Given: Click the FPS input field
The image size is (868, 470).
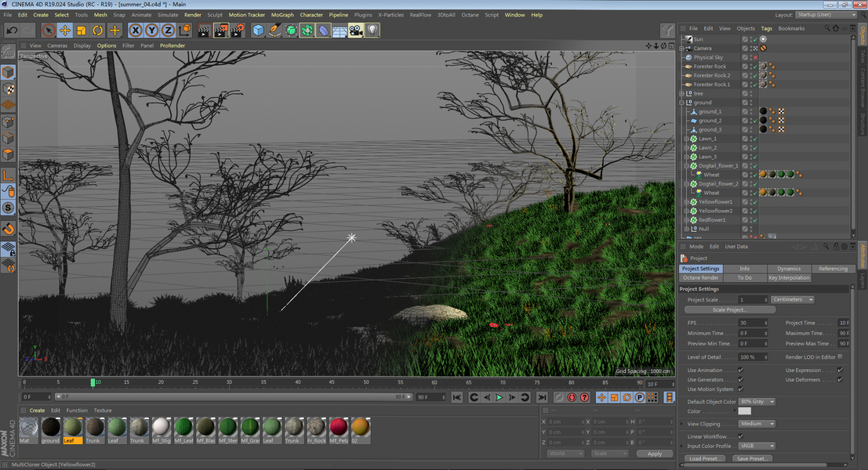Looking at the screenshot, I should pos(753,323).
